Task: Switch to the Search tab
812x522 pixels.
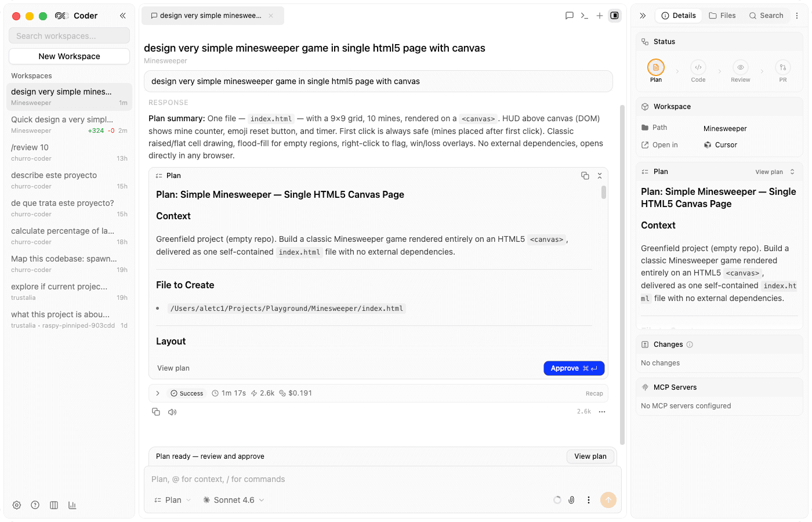Action: 766,16
